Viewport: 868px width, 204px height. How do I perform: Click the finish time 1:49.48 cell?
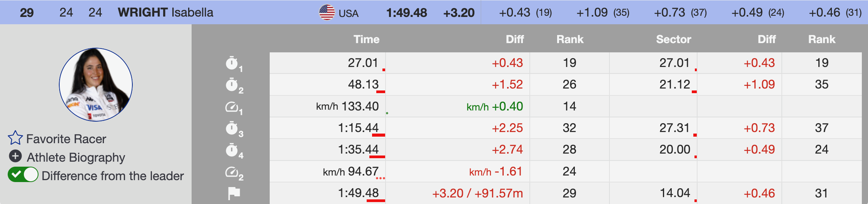coord(358,193)
